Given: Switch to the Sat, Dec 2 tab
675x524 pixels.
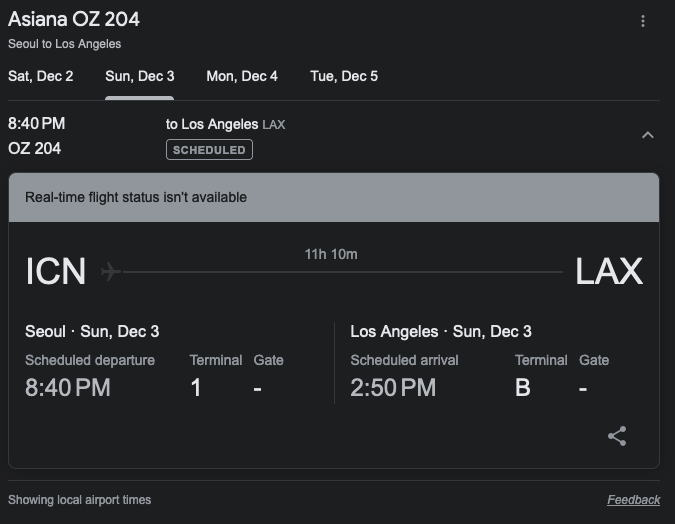Looking at the screenshot, I should tap(40, 76).
